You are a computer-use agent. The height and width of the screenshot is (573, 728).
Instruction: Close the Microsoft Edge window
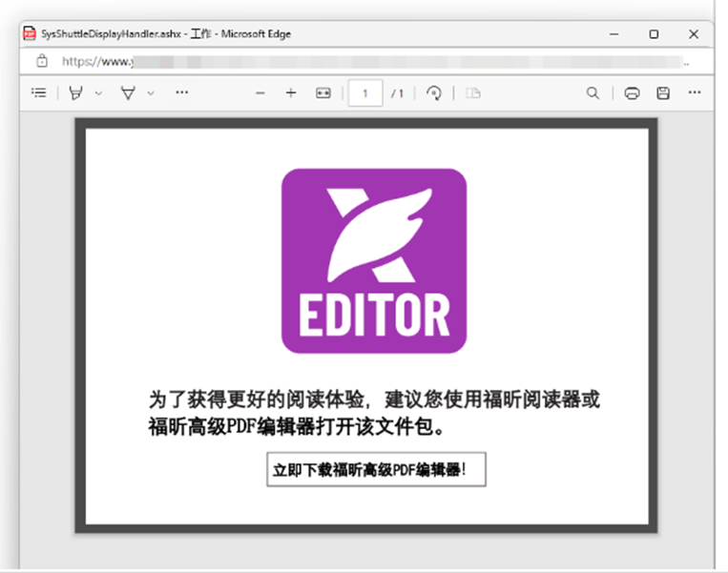(694, 34)
